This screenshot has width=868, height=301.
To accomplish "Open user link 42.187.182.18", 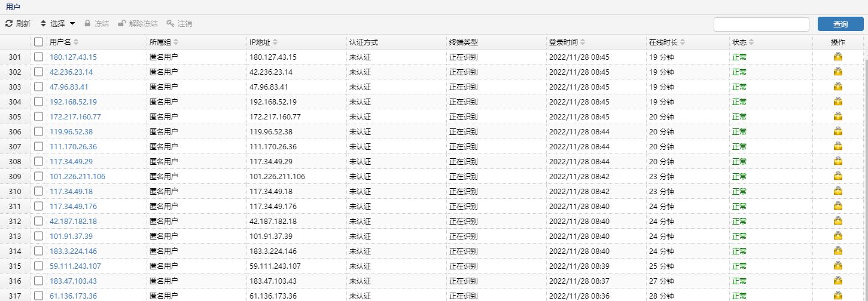I will (73, 222).
